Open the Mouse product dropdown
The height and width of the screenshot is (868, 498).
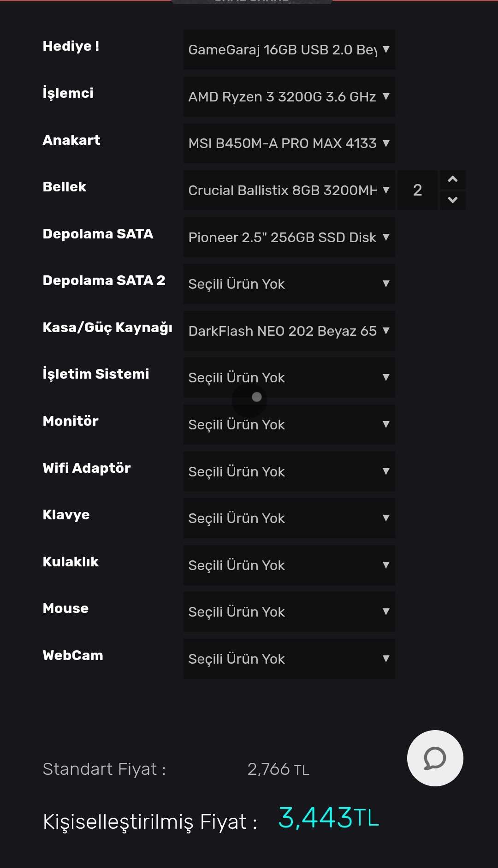(289, 612)
